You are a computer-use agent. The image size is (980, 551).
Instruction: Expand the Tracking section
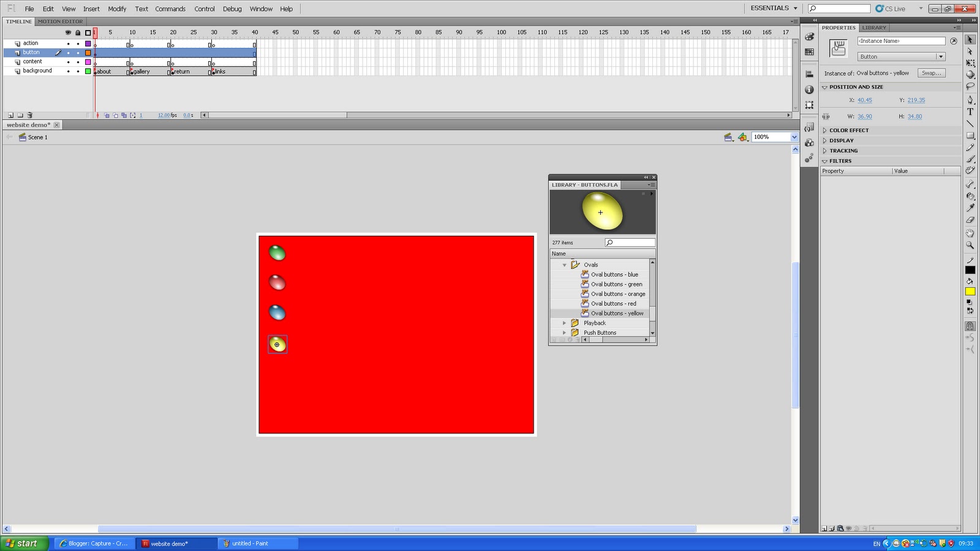(824, 151)
